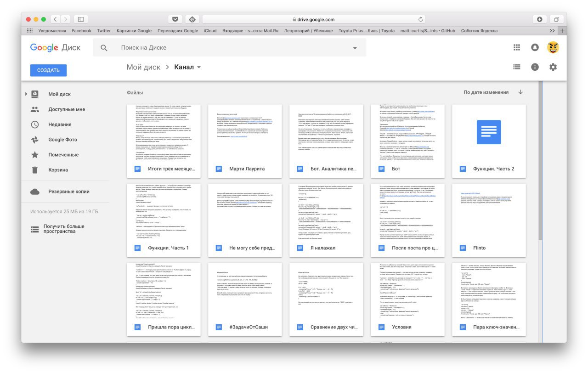
Task: Open Drive settings gear icon
Action: (x=553, y=67)
